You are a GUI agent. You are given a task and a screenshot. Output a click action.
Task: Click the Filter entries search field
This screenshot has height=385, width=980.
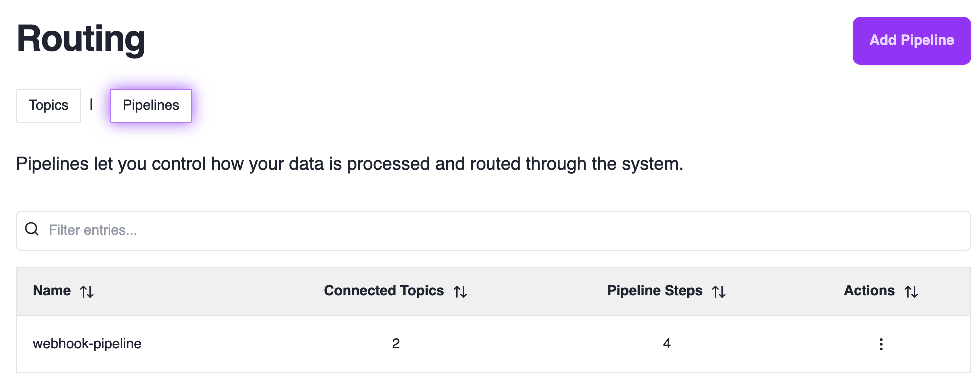coord(499,230)
